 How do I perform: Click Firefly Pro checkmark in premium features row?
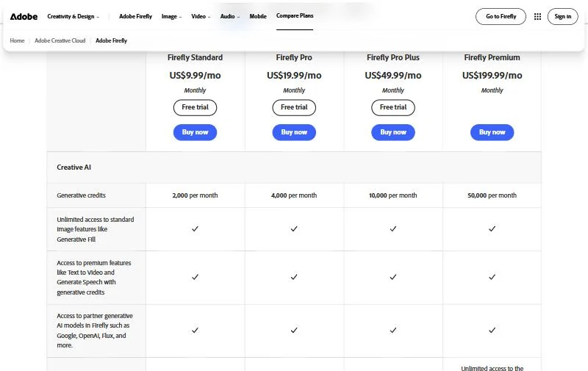[294, 277]
